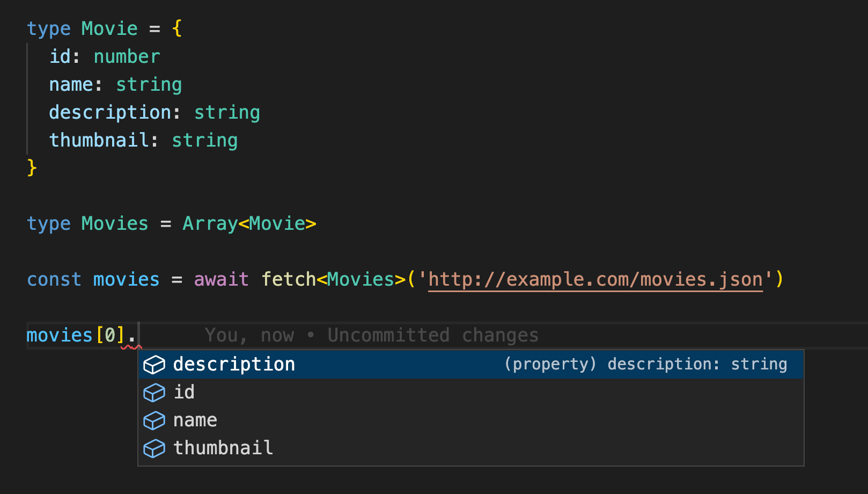Click the "fetch" function name
Image resolution: width=868 pixels, height=494 pixels.
pos(289,279)
